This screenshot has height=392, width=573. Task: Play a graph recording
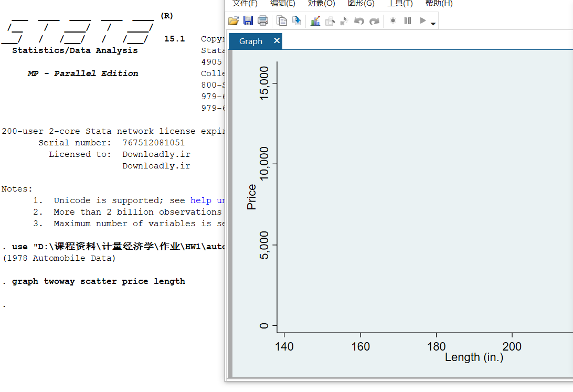423,20
